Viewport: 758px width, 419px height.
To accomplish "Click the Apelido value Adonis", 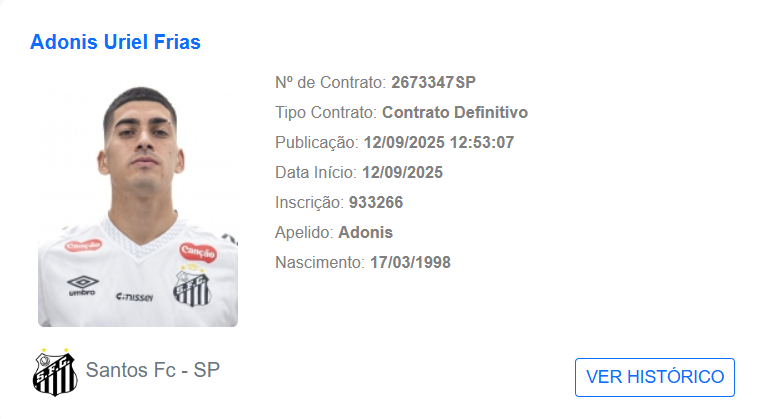I will click(x=365, y=232).
